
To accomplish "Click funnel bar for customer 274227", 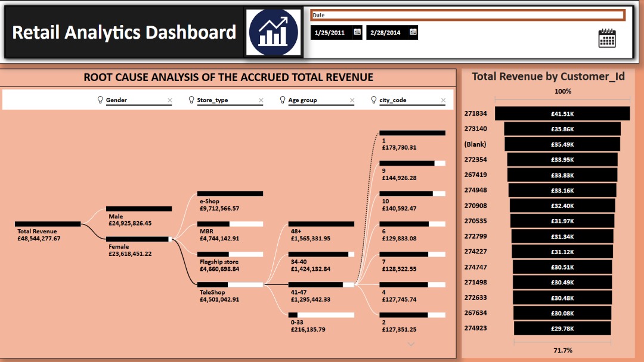I will 562,252.
